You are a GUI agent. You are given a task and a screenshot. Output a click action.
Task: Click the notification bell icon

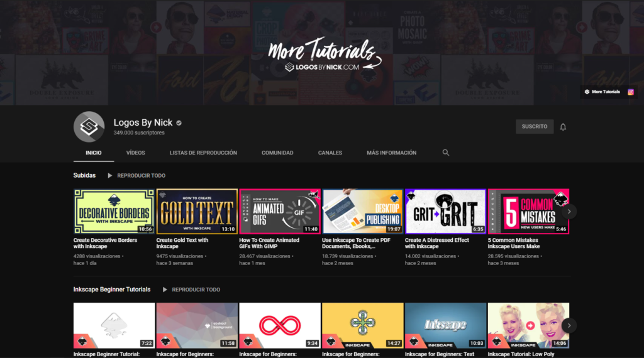tap(563, 127)
